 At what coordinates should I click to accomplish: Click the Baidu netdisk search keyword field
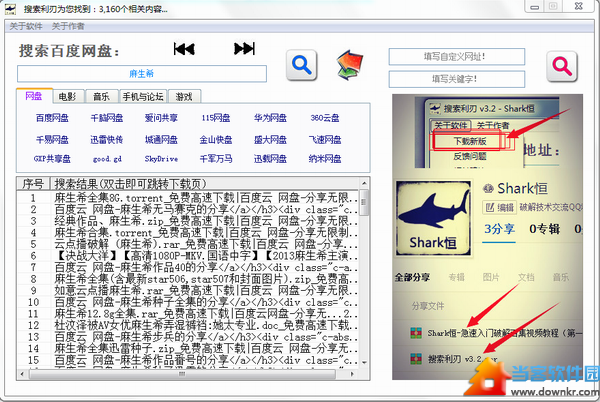(142, 74)
